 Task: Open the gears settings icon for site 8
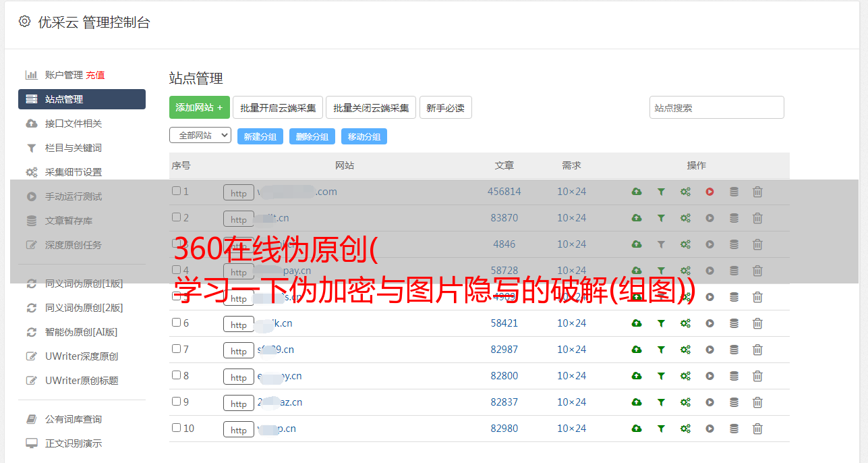(x=685, y=376)
